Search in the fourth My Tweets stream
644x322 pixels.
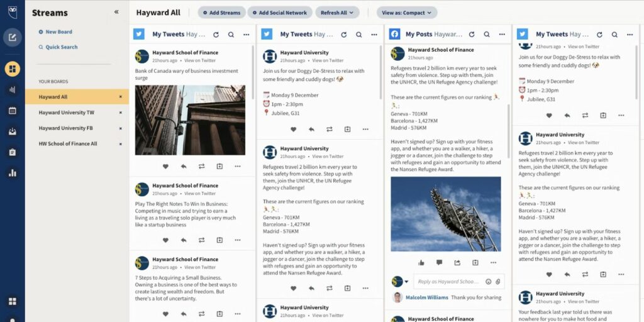615,35
